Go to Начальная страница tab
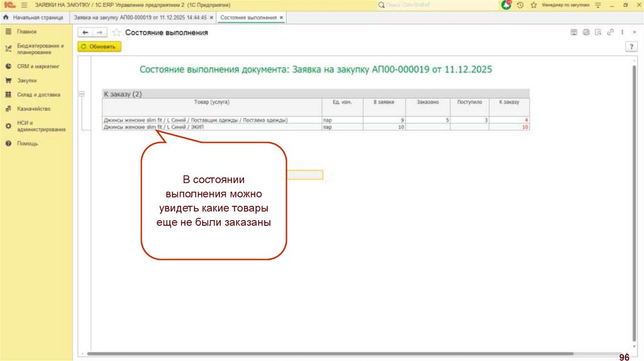This screenshot has width=644, height=361. tap(33, 18)
